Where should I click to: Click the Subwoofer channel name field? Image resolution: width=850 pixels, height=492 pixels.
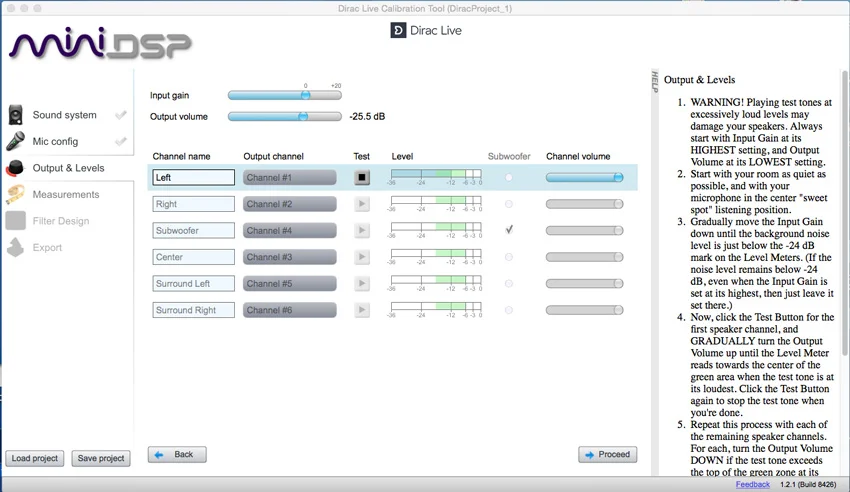point(194,230)
